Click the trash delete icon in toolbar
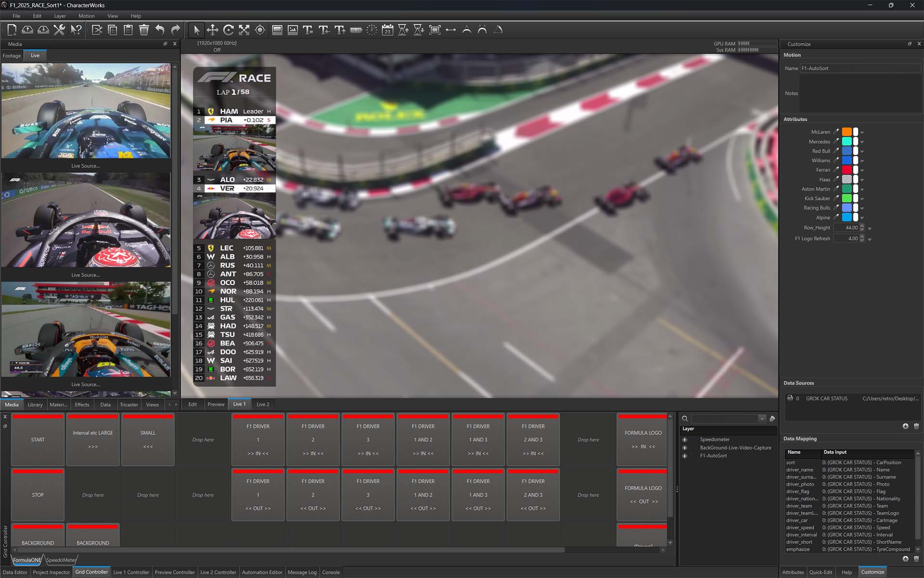 point(144,30)
